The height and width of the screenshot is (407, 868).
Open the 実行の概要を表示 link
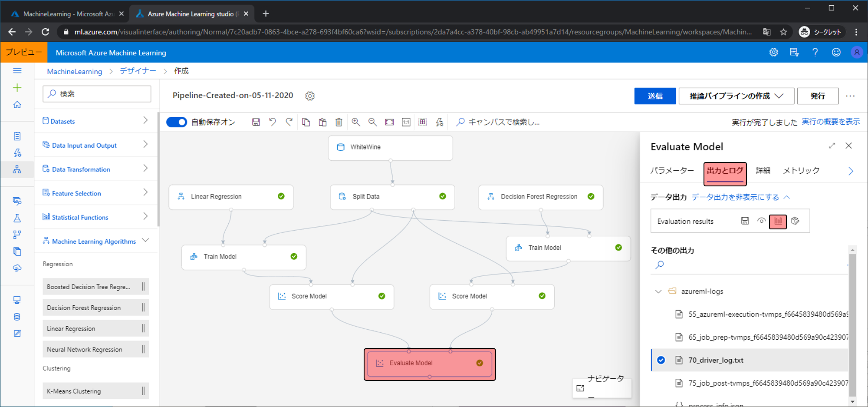pyautogui.click(x=831, y=122)
